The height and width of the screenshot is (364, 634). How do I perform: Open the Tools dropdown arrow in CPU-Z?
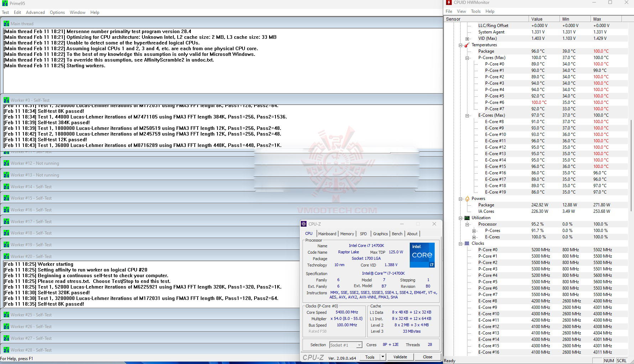pos(383,357)
